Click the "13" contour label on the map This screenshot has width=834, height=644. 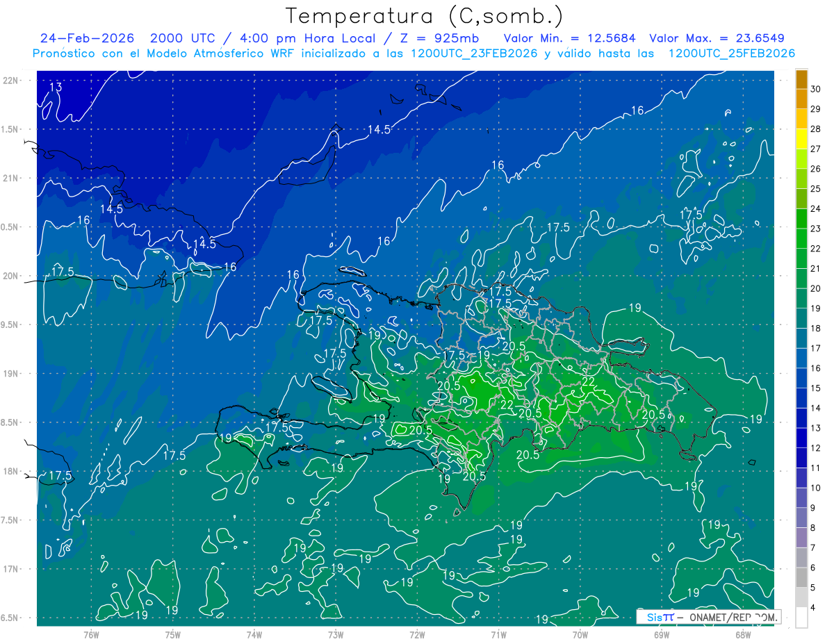click(56, 88)
